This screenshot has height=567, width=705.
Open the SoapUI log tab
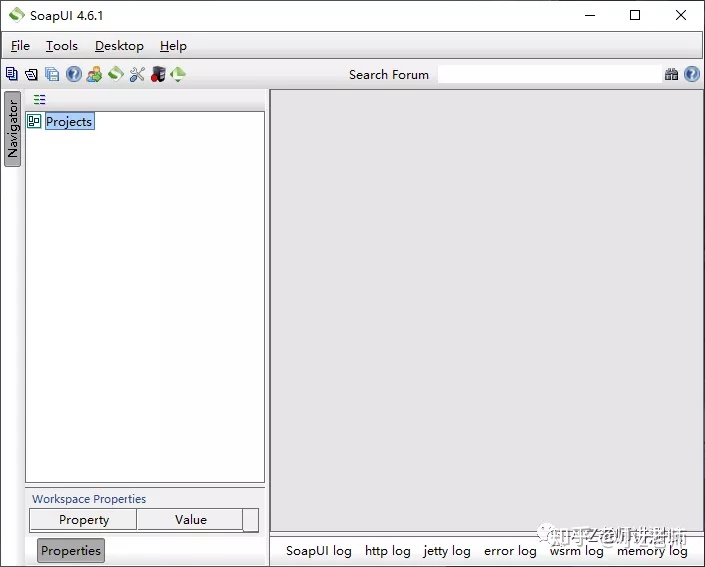[318, 551]
